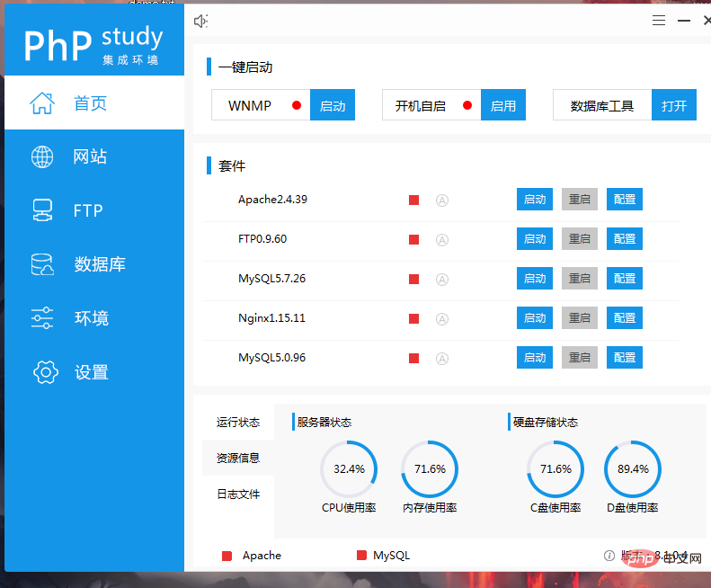The image size is (711, 588).
Task: Click FTP0.9.60 auto-start A icon
Action: click(x=442, y=239)
